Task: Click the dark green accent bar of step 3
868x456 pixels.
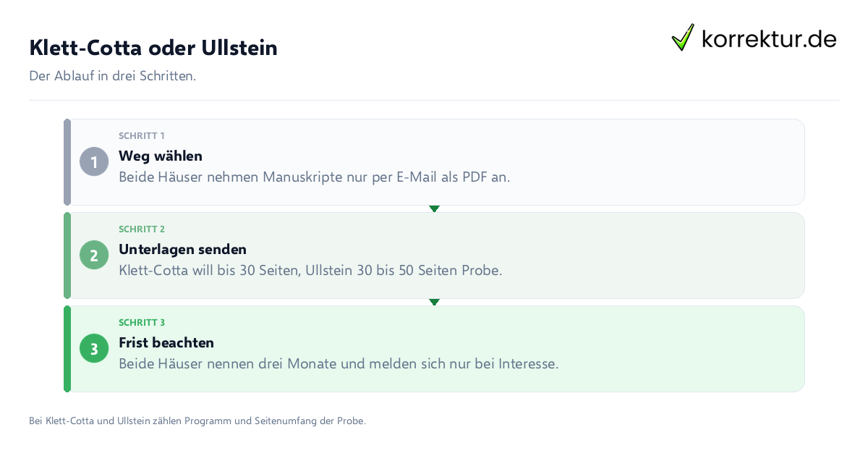Action: 67,349
